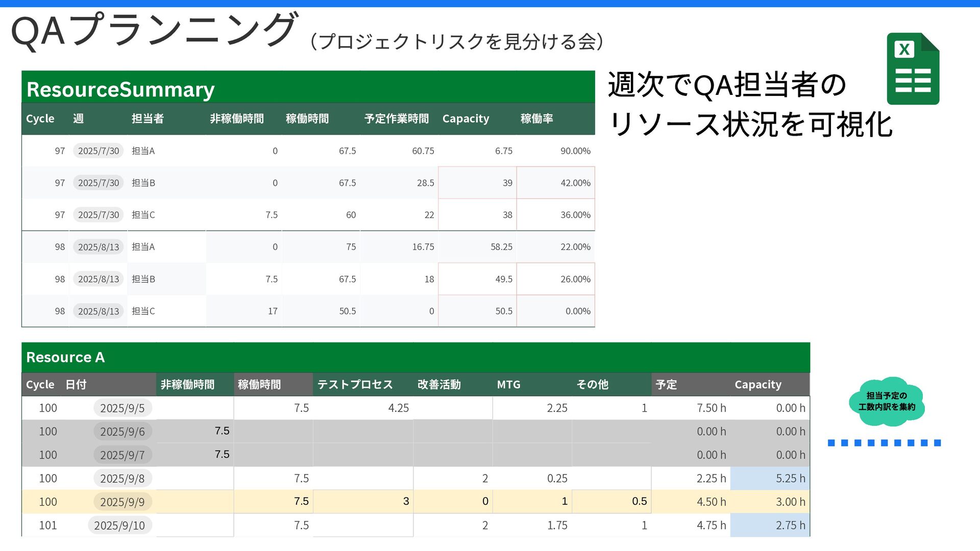Click the 稼働率 column header

click(x=536, y=118)
